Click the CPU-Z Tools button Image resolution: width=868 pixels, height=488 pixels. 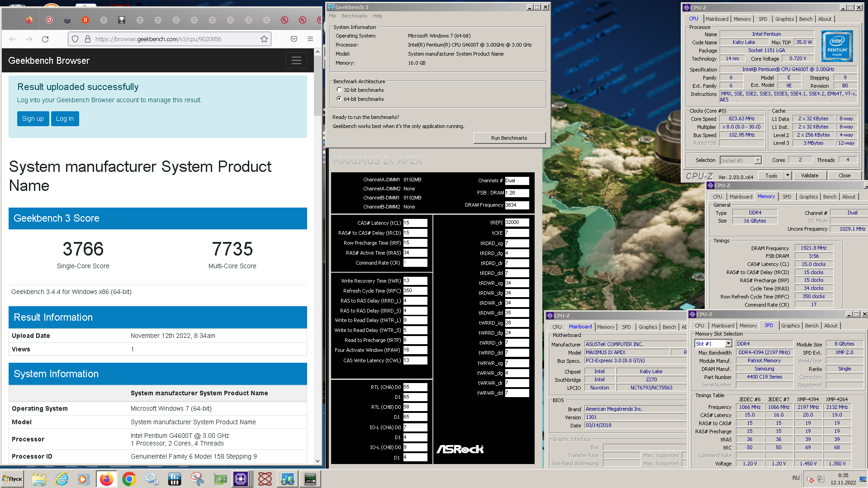(x=771, y=175)
